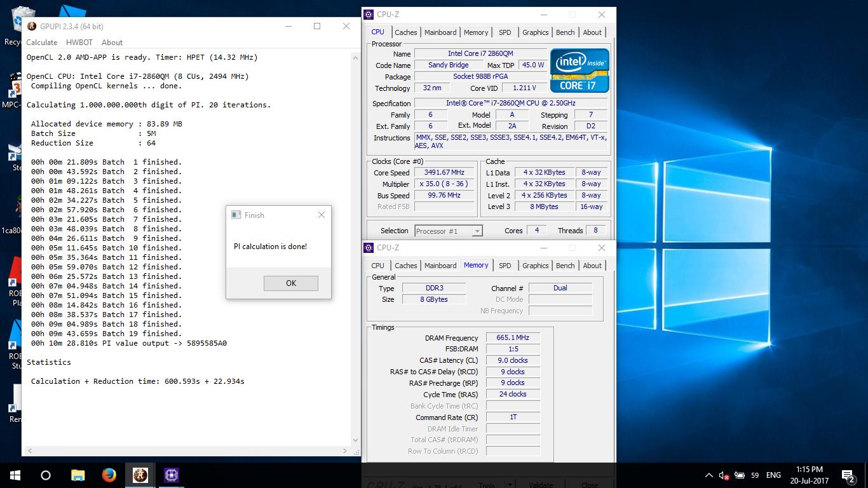The height and width of the screenshot is (488, 868).
Task: Switch to GPUPI via taskbar icon
Action: (140, 475)
